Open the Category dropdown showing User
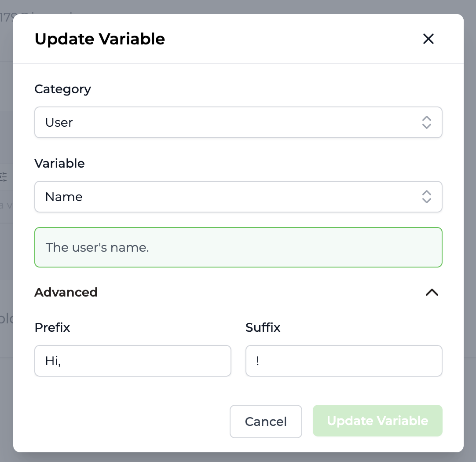The width and height of the screenshot is (476, 462). [x=238, y=122]
